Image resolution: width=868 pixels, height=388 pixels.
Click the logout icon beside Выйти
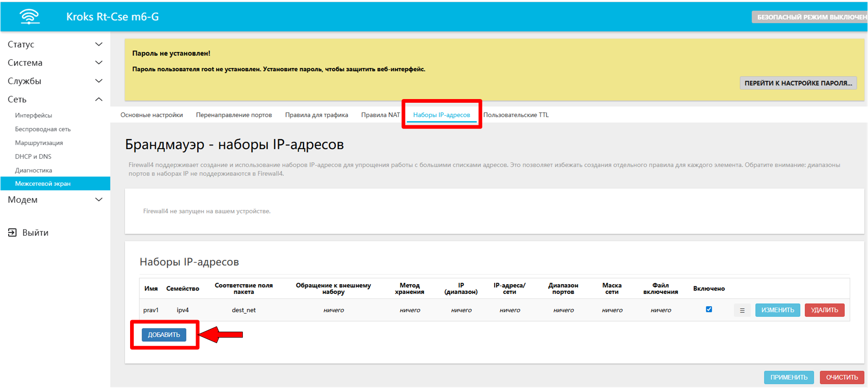(12, 233)
